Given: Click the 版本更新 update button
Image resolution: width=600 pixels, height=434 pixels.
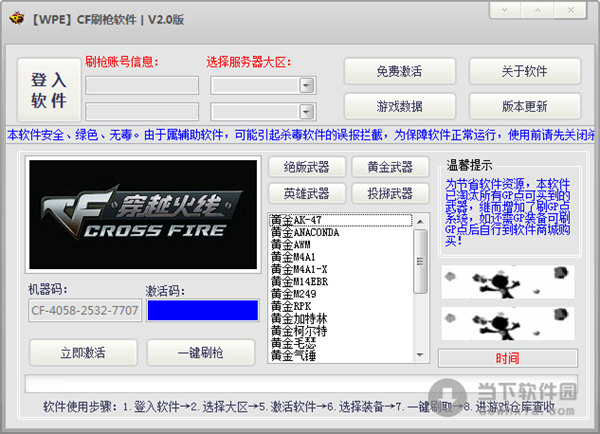Looking at the screenshot, I should click(525, 106).
